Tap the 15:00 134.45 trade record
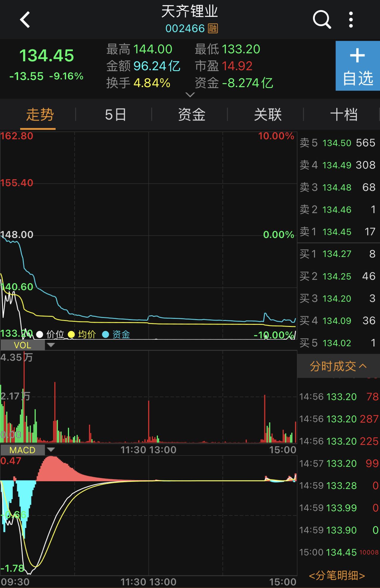Image resolution: width=380 pixels, height=588 pixels. pos(338,552)
